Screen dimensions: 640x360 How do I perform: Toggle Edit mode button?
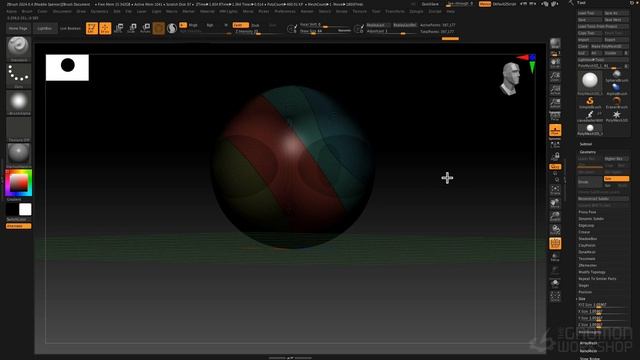92,28
